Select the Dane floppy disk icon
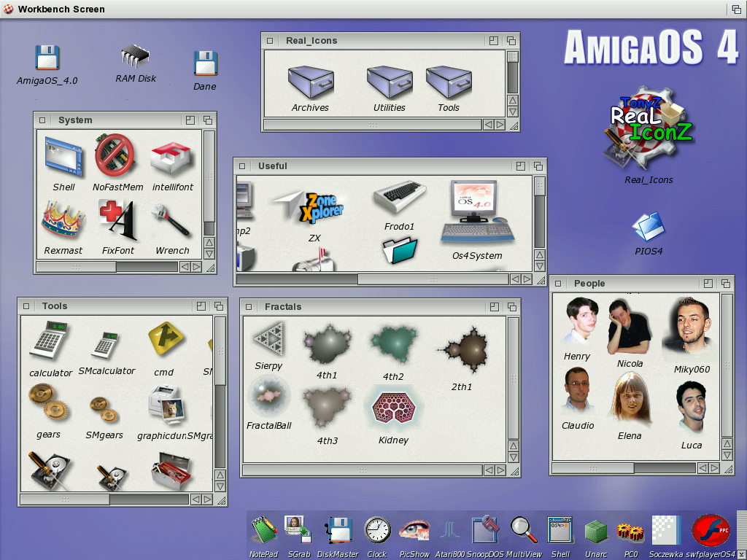This screenshot has width=747, height=560. [x=205, y=64]
